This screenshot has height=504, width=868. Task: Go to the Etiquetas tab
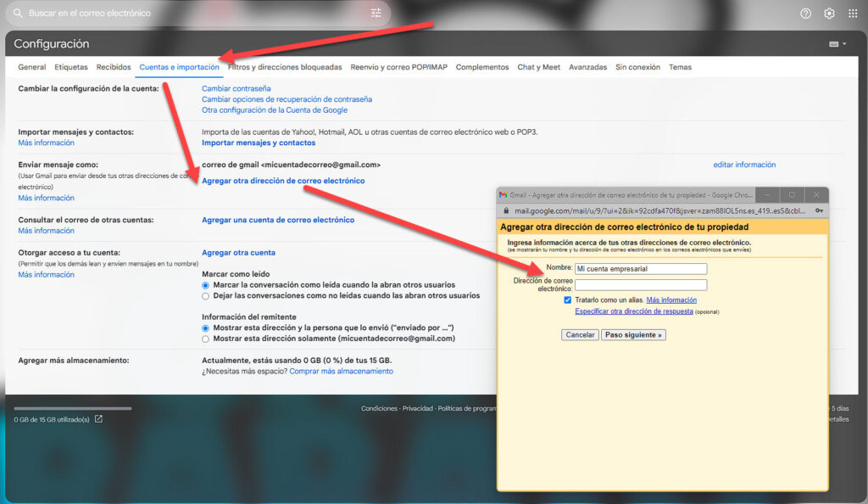pos(71,67)
